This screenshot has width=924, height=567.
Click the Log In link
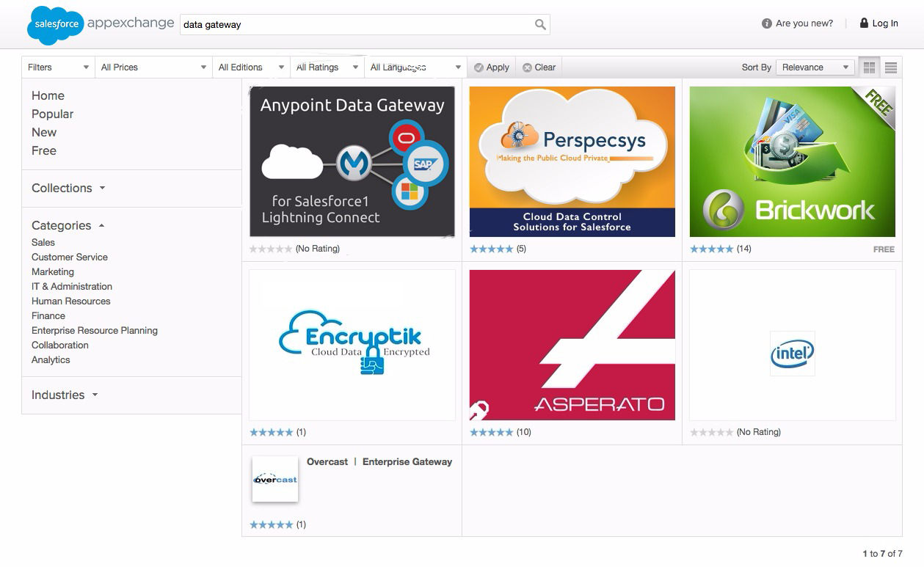point(885,23)
